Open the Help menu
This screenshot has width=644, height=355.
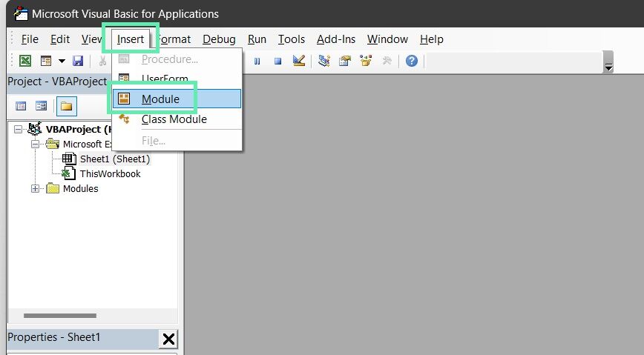(x=432, y=39)
